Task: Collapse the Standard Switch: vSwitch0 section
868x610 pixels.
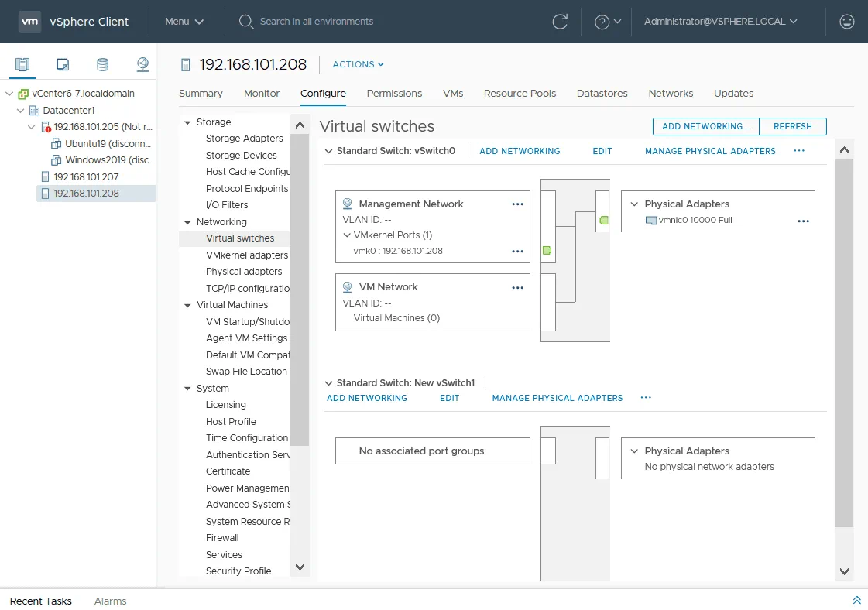Action: pos(329,152)
